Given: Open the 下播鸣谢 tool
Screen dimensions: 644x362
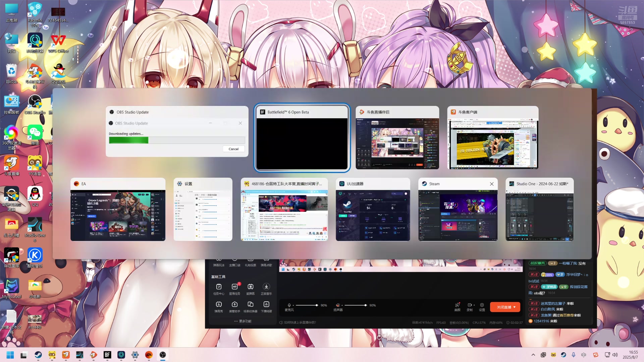Looking at the screenshot, I should (x=266, y=307).
